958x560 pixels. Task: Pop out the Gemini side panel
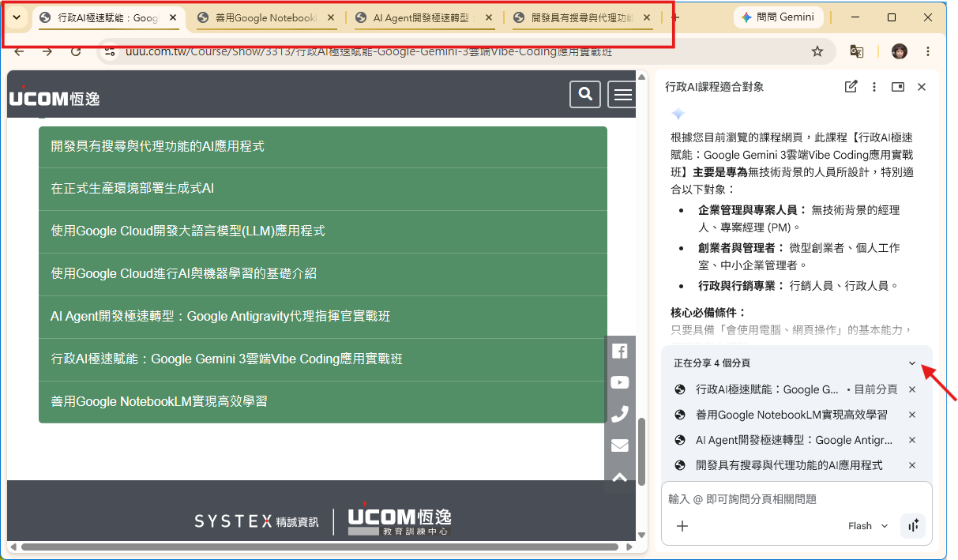point(898,87)
